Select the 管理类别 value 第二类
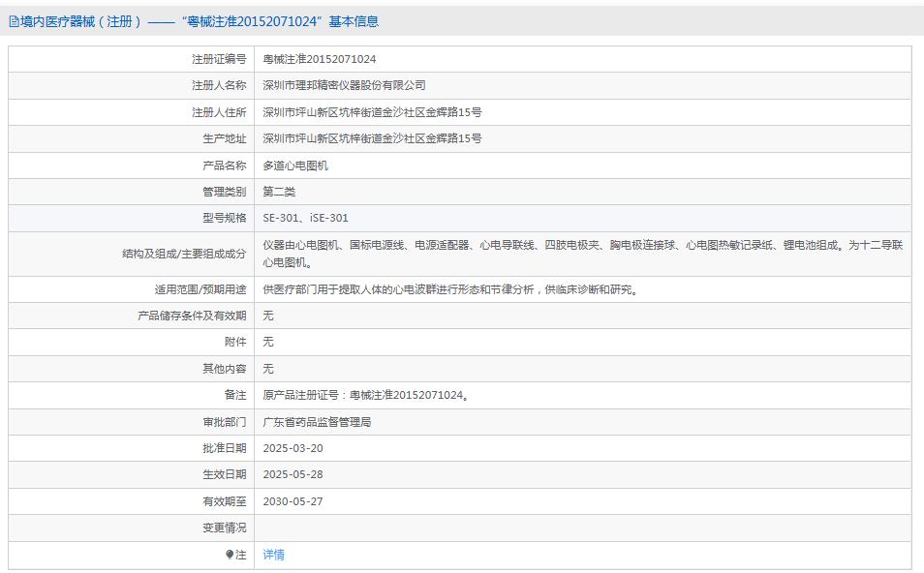The image size is (924, 573). pyautogui.click(x=278, y=192)
